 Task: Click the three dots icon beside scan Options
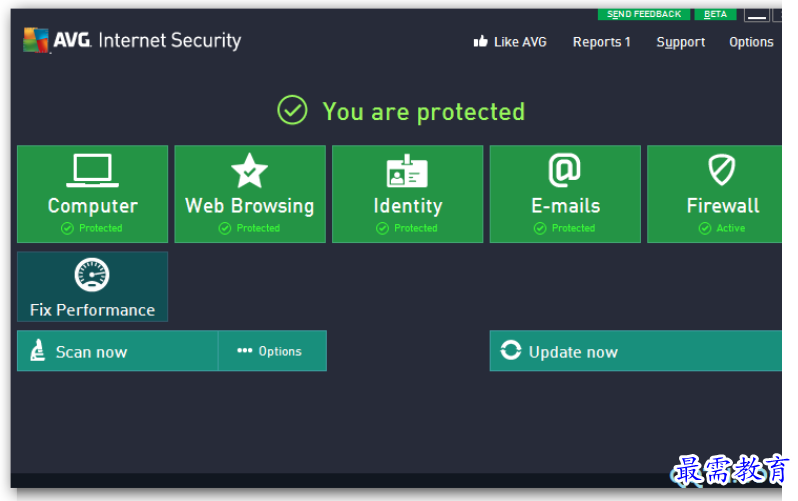245,350
